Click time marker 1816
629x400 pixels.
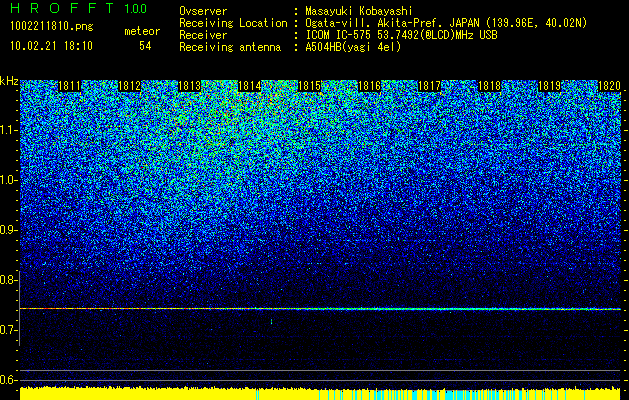(369, 86)
